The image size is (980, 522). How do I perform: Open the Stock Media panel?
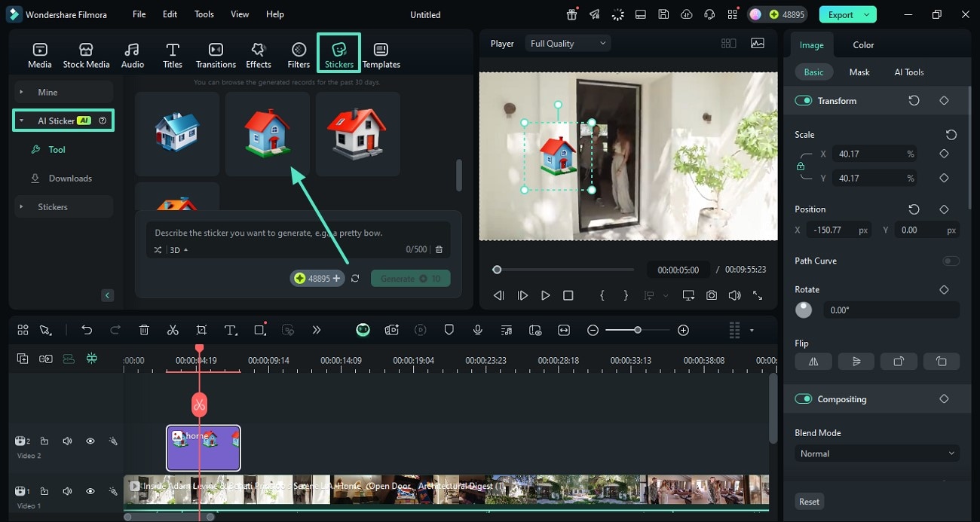(86, 55)
